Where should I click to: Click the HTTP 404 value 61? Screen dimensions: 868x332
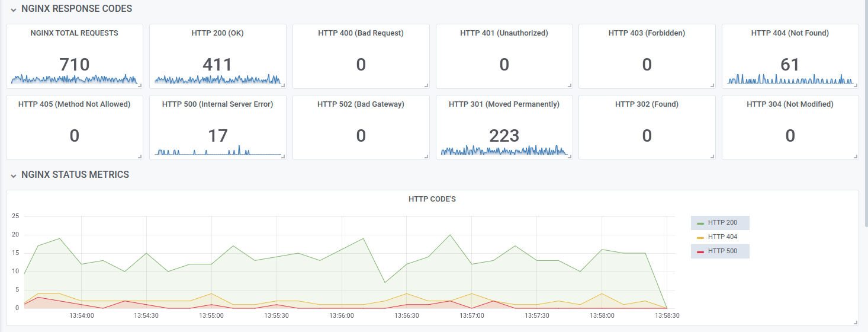point(790,65)
